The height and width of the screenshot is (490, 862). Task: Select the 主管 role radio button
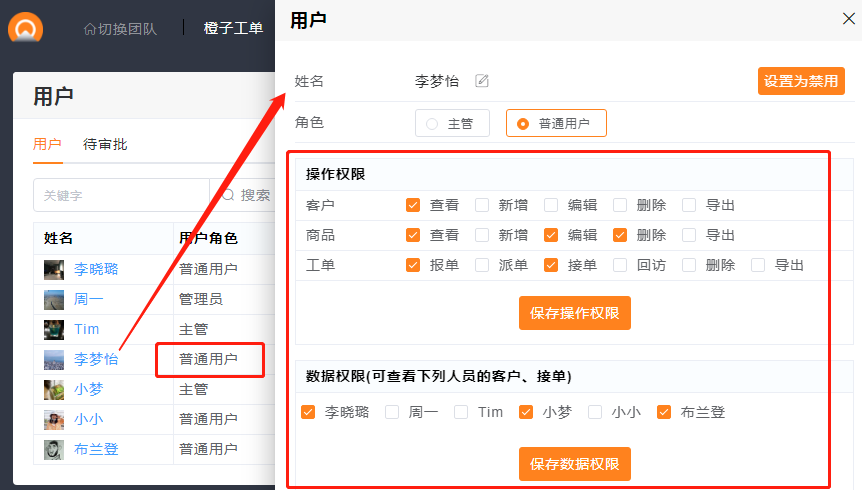[432, 124]
